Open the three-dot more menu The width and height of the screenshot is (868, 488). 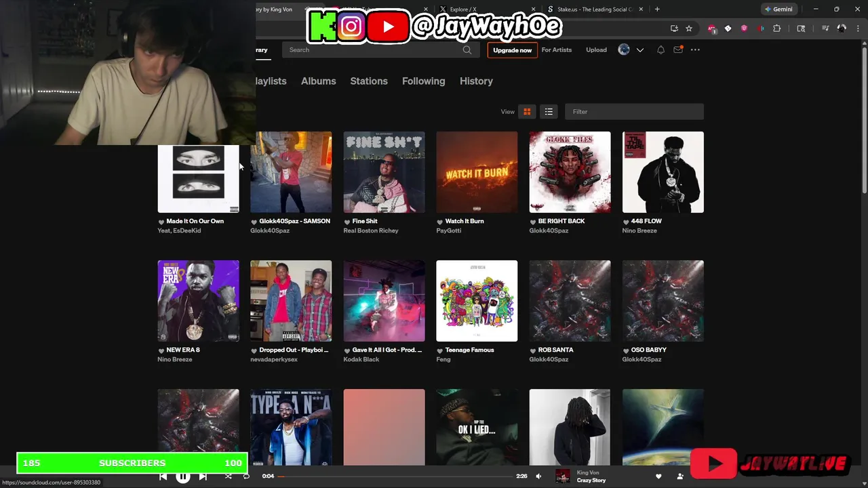click(x=695, y=49)
